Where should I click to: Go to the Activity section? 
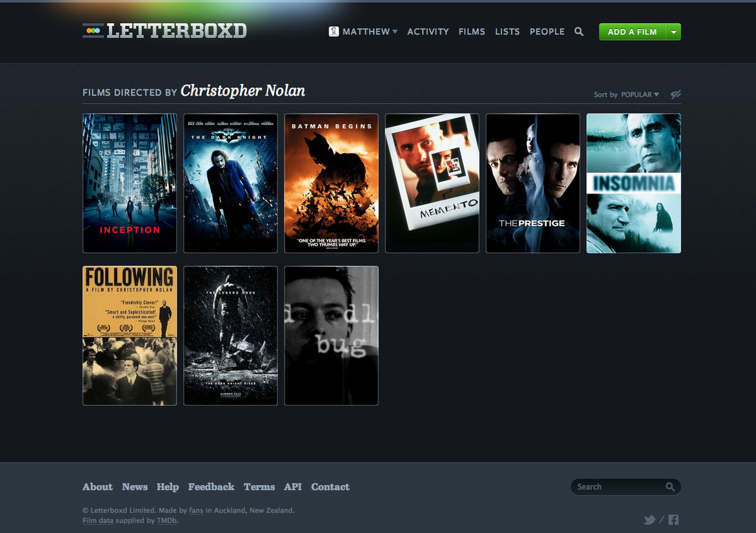(x=428, y=32)
